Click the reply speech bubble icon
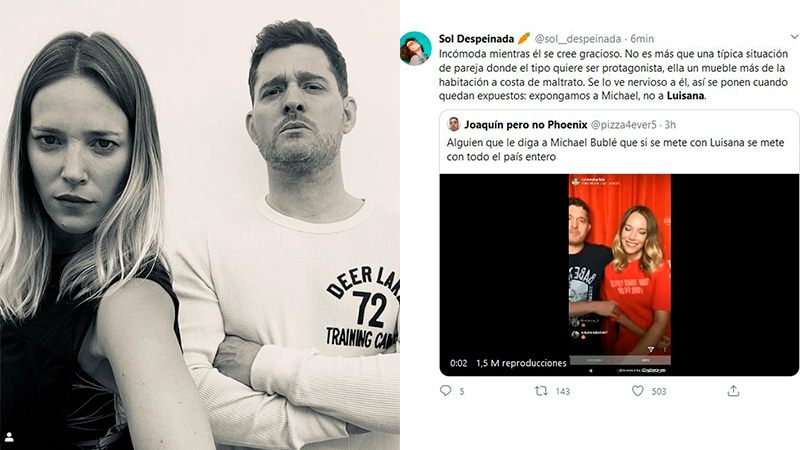The width and height of the screenshot is (800, 450). (x=445, y=391)
